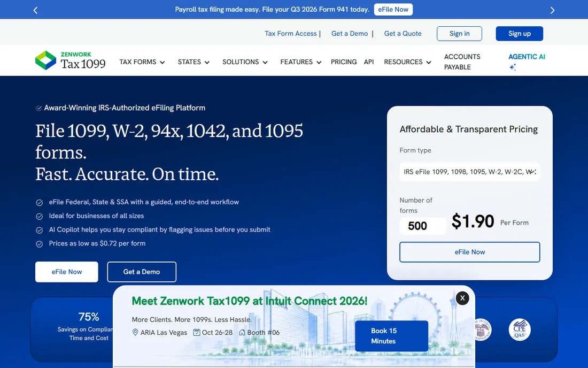Open the Get a Demo top link

(x=350, y=33)
